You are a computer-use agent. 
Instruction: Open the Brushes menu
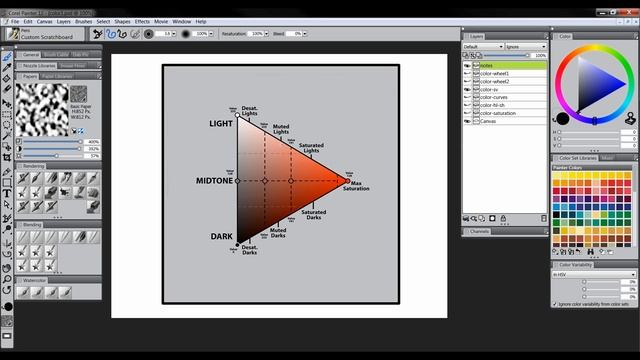point(84,22)
